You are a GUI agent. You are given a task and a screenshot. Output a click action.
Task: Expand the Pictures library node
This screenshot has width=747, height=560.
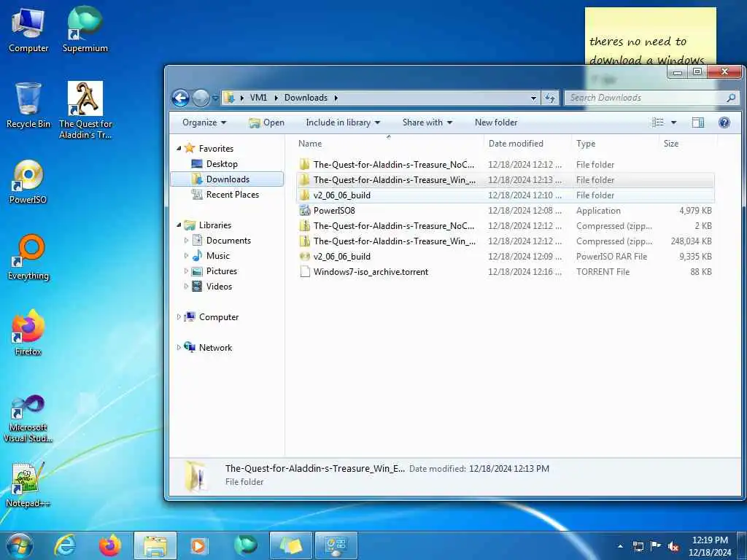[x=186, y=271]
